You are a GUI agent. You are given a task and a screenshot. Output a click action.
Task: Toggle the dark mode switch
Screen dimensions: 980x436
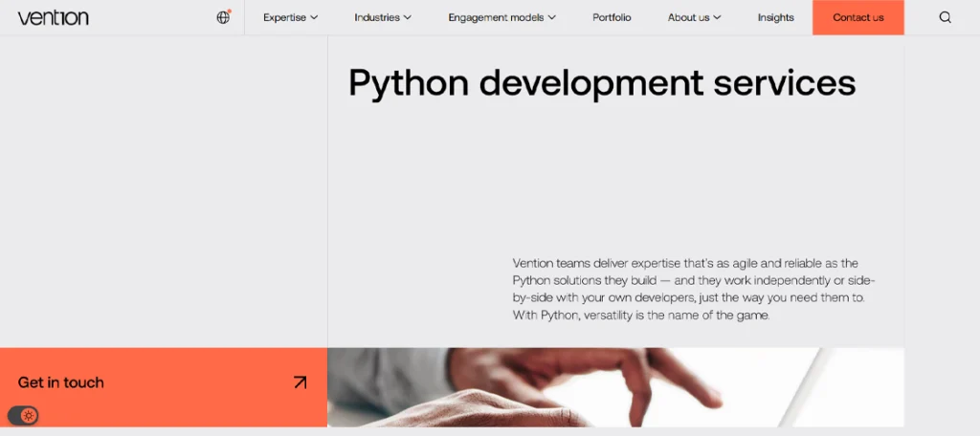24,415
